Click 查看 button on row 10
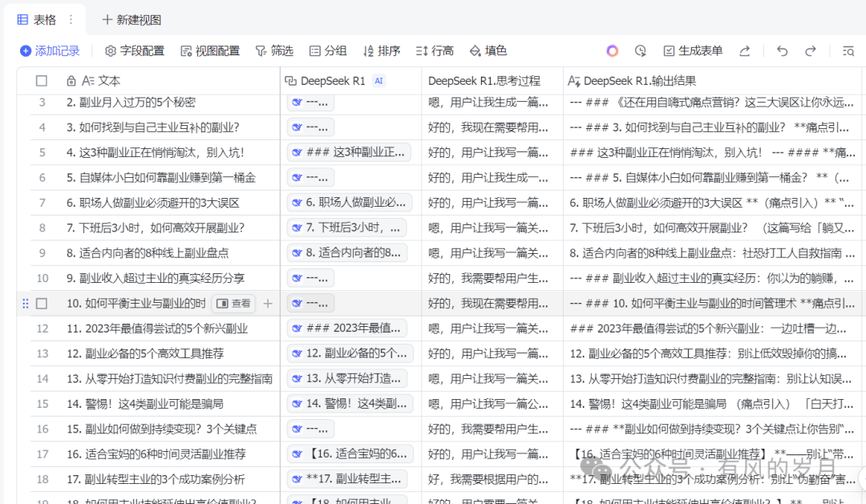866x504 pixels. (x=233, y=304)
